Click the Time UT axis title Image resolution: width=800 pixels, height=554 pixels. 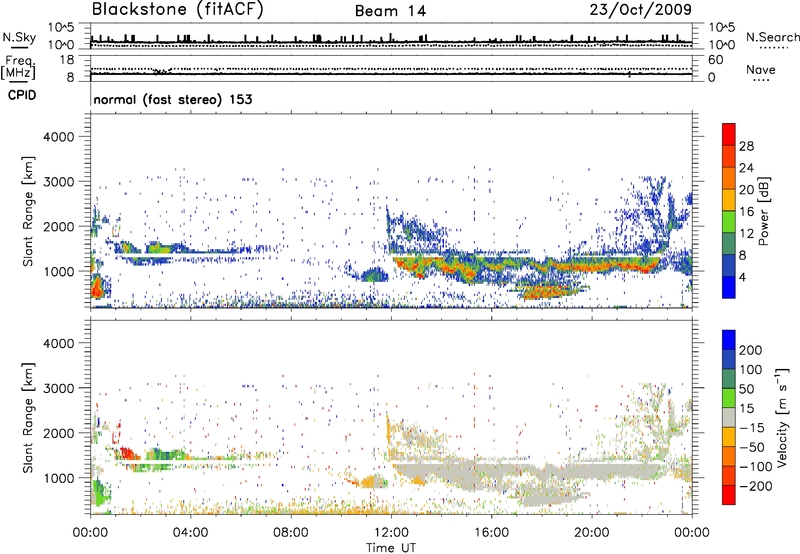pos(391,548)
